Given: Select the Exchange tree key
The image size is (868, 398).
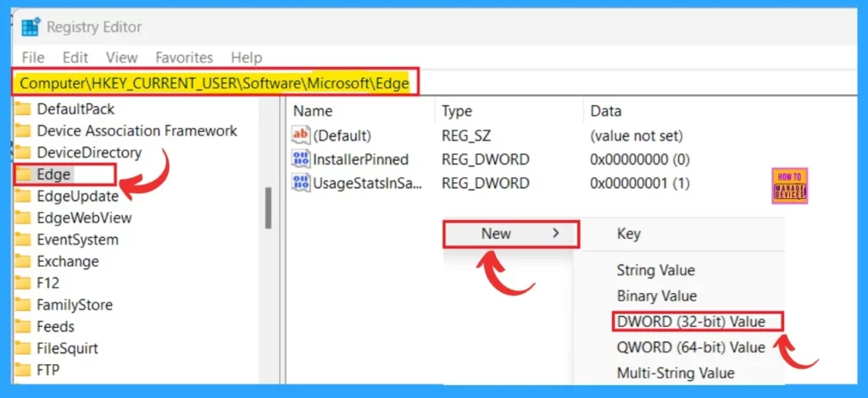Looking at the screenshot, I should click(68, 262).
